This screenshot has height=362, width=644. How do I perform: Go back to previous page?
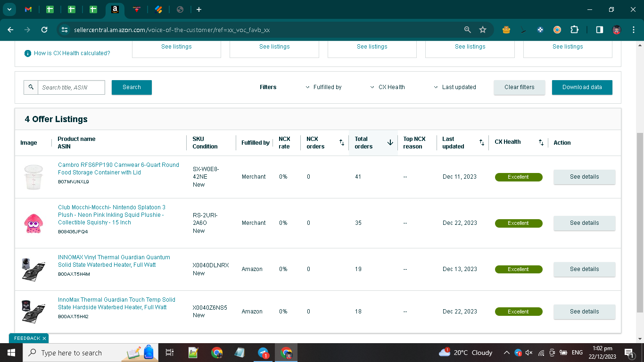pos(10,30)
